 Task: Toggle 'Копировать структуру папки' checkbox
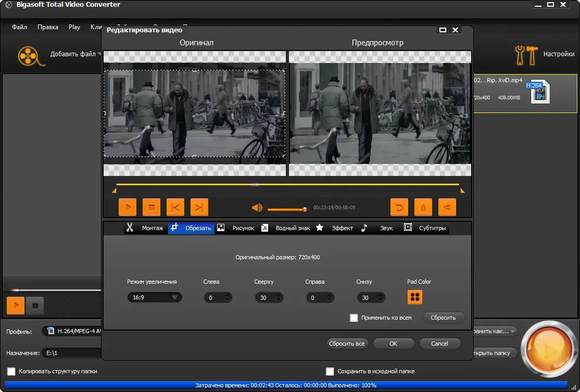pyautogui.click(x=11, y=371)
